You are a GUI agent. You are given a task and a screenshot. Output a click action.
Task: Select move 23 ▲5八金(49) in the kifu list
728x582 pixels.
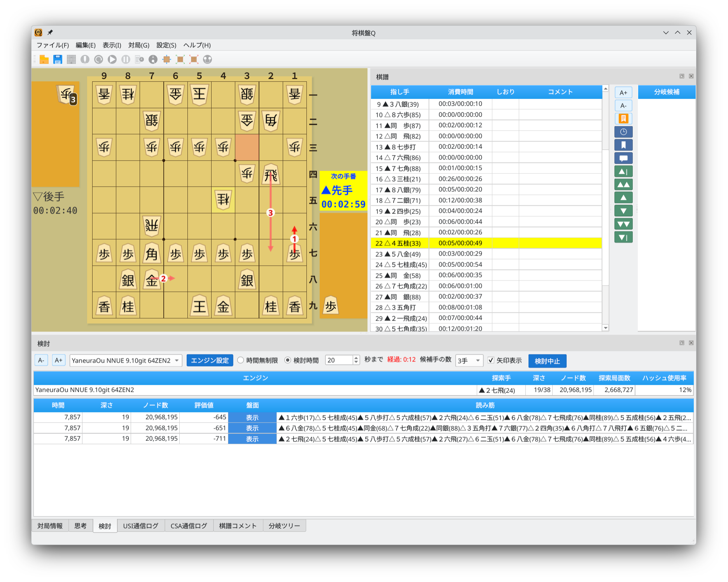(400, 254)
